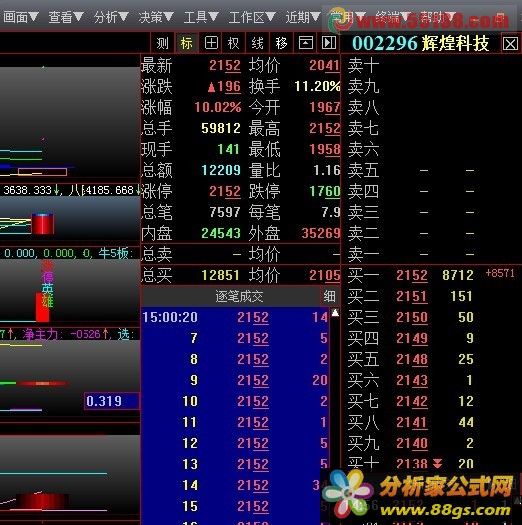Open the 工具 menu
Image resolution: width=522 pixels, height=525 pixels.
pyautogui.click(x=201, y=17)
